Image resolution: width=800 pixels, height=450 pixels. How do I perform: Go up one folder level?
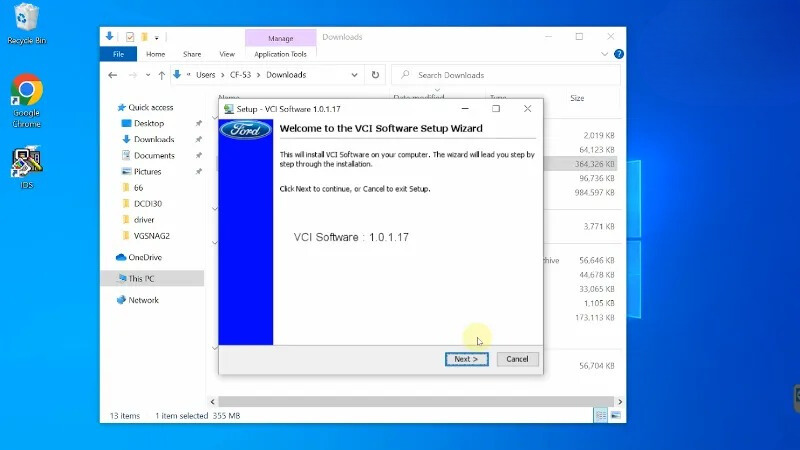162,75
